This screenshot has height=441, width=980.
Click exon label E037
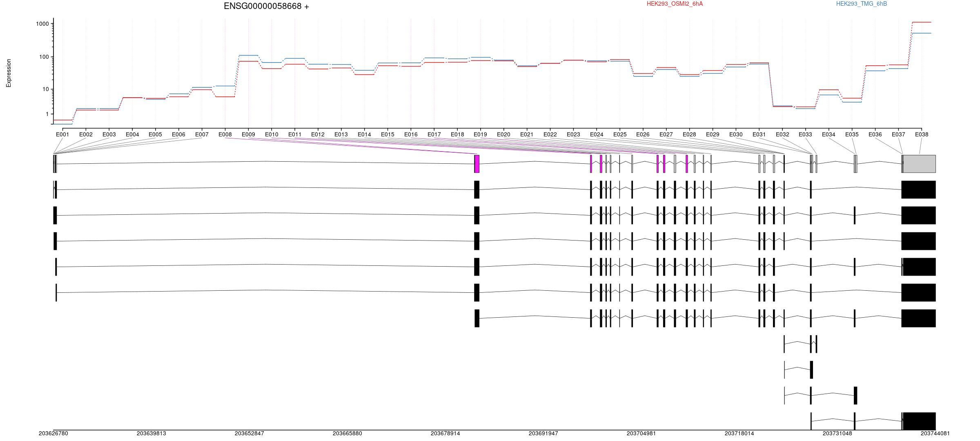click(x=898, y=134)
